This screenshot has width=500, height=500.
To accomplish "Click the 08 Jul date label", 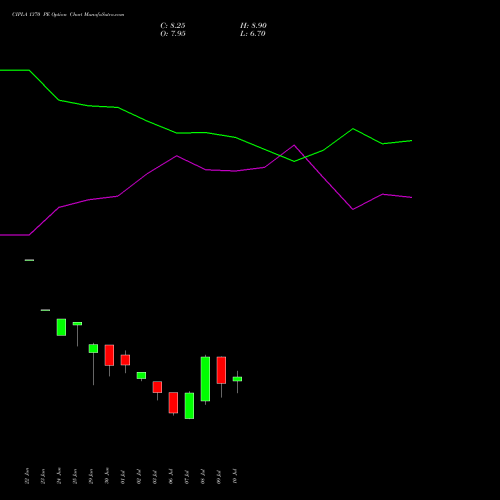I will [203, 477].
